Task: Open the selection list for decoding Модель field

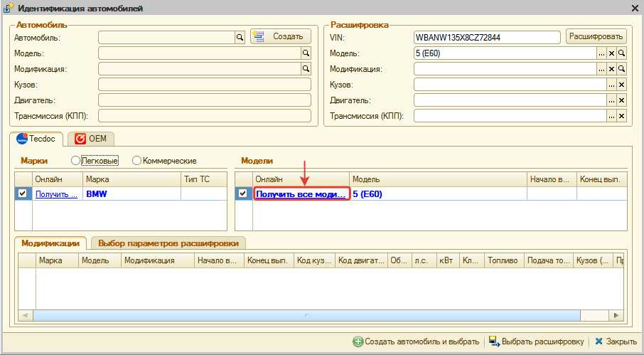Action: coord(601,53)
